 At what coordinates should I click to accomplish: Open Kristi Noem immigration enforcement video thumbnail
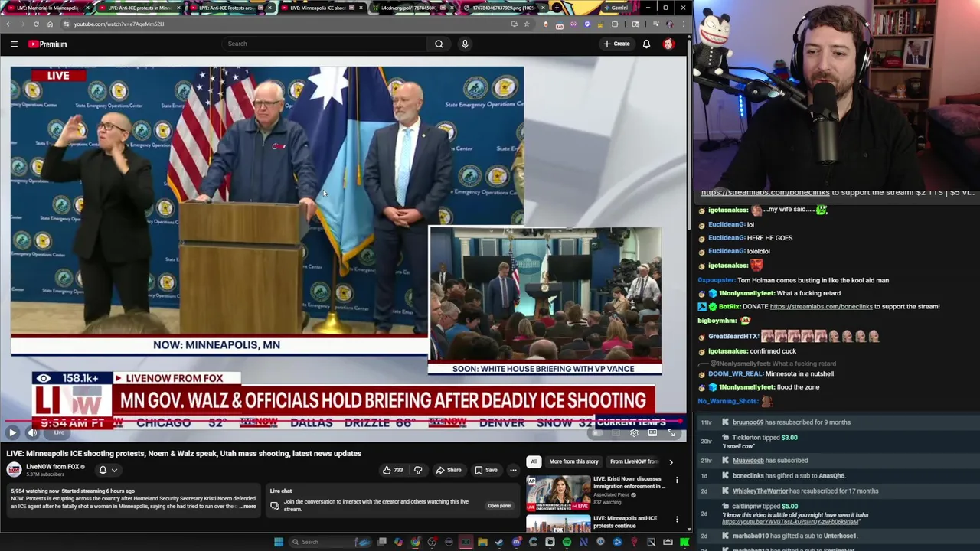[x=558, y=494]
